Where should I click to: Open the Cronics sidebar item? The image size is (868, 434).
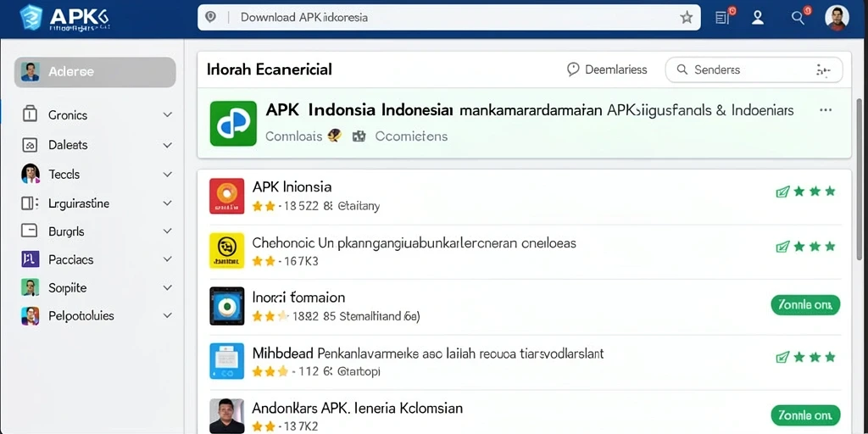point(97,115)
